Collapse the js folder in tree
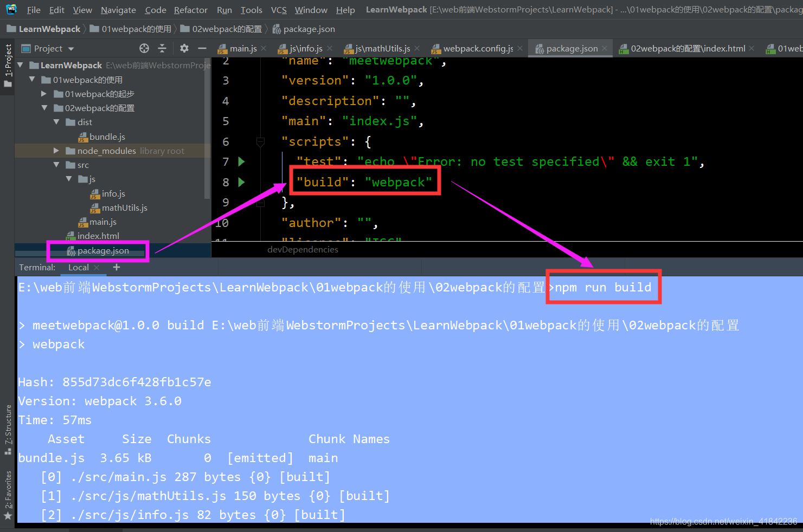803x532 pixels. [69, 179]
